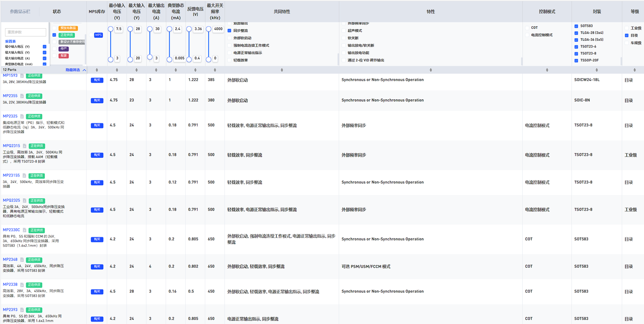Open the MP2330C part link

coord(12,230)
